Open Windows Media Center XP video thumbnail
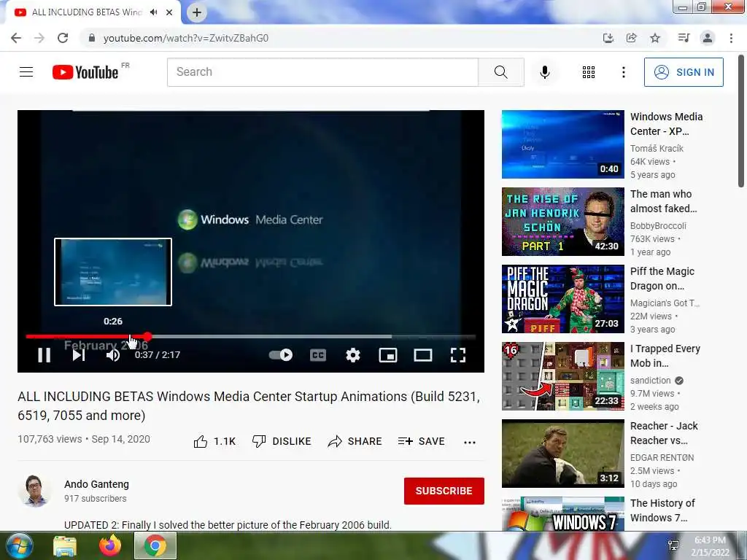 pyautogui.click(x=562, y=144)
